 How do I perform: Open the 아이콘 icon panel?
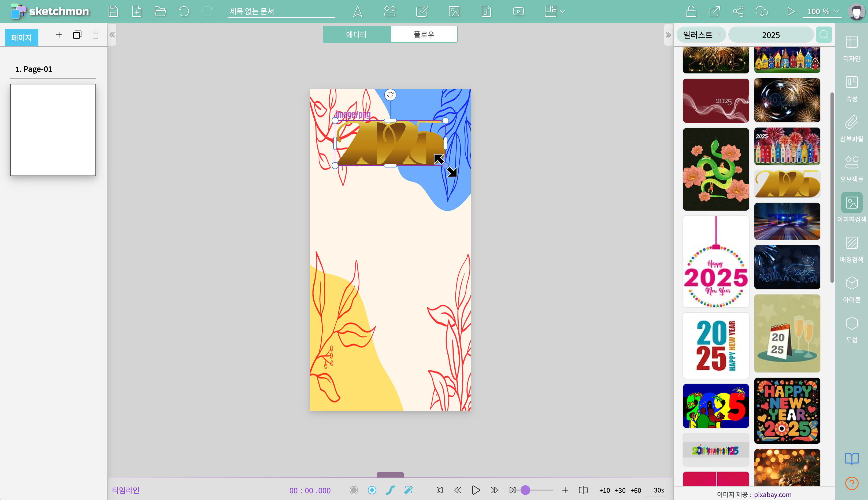(851, 289)
